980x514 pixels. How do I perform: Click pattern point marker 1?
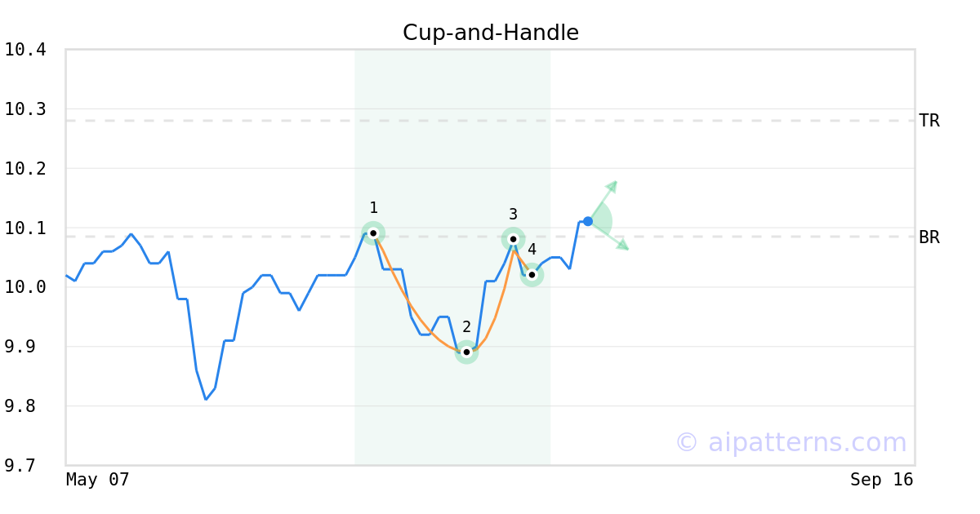[373, 233]
